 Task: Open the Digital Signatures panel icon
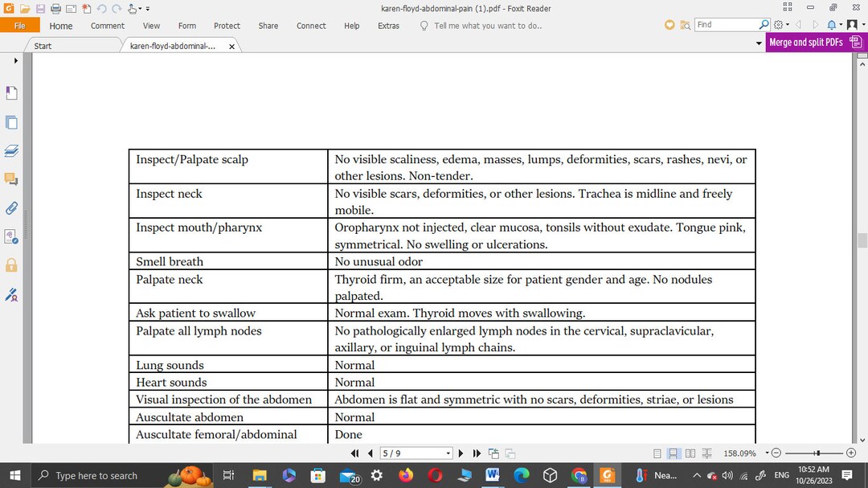click(x=11, y=237)
